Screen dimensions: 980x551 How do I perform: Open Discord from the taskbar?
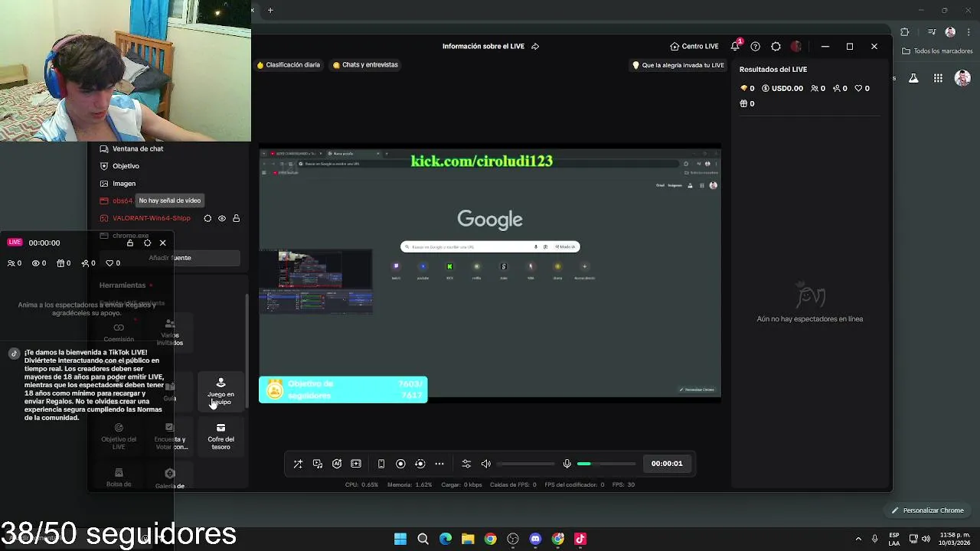coord(535,539)
